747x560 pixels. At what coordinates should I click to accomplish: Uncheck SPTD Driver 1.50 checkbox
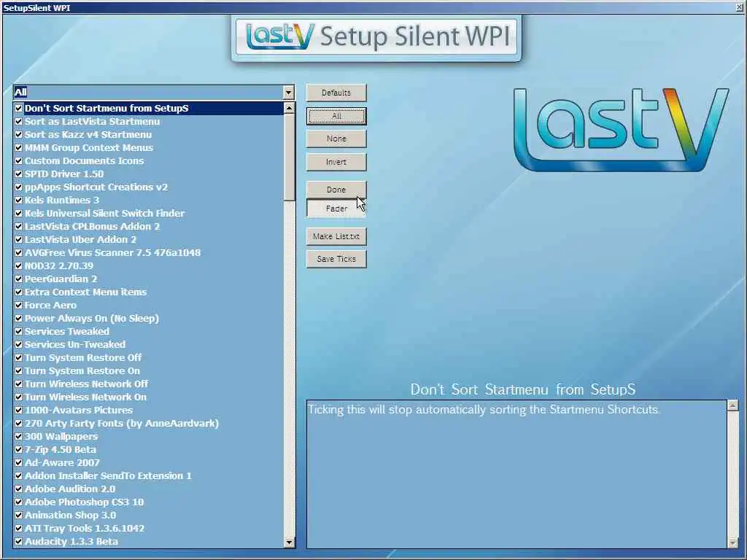(18, 174)
